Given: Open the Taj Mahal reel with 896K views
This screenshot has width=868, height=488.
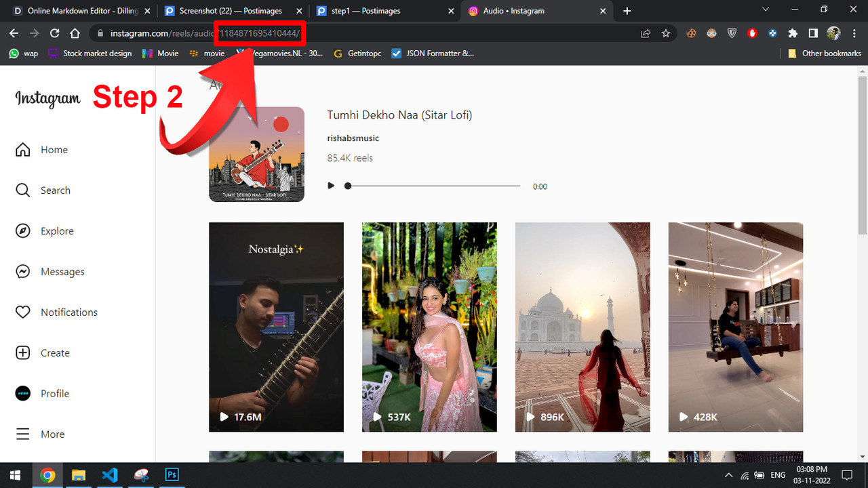Looking at the screenshot, I should [x=583, y=327].
